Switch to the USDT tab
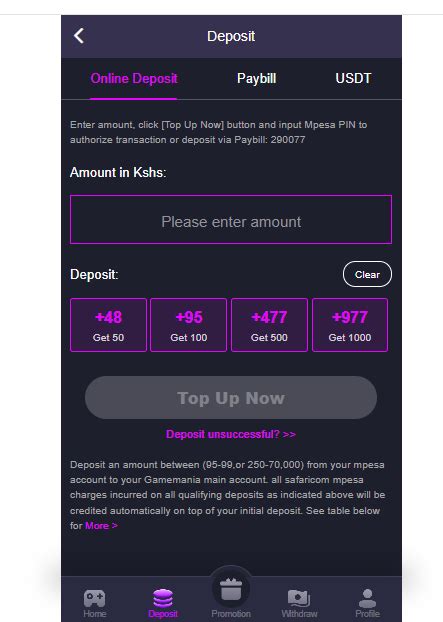 click(353, 79)
